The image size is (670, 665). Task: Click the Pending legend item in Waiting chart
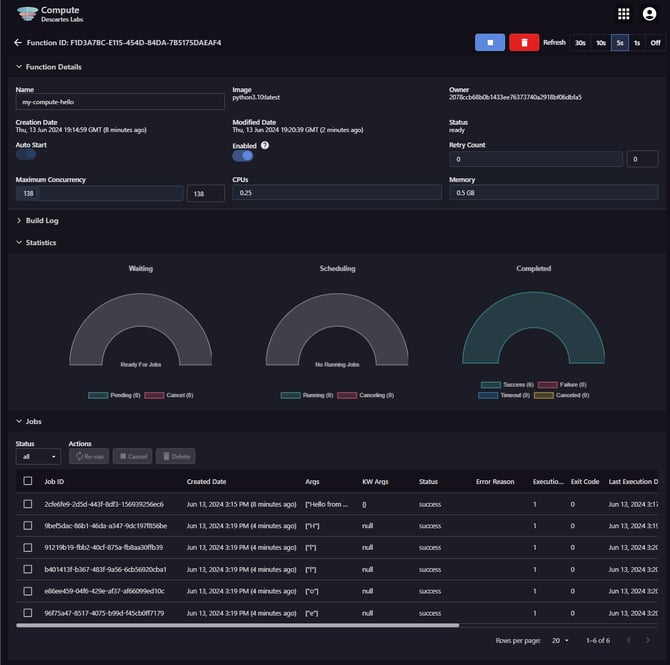pyautogui.click(x=98, y=395)
